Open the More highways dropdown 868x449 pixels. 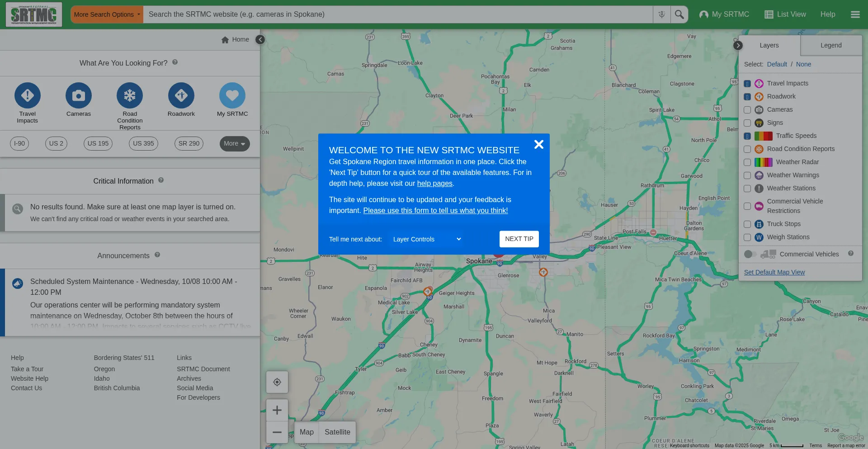click(x=235, y=144)
